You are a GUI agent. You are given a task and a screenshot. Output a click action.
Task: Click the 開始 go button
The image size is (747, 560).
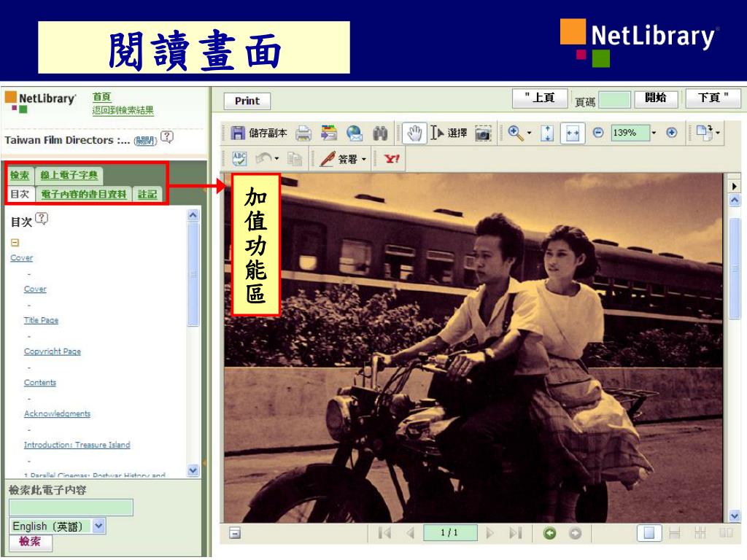click(656, 98)
